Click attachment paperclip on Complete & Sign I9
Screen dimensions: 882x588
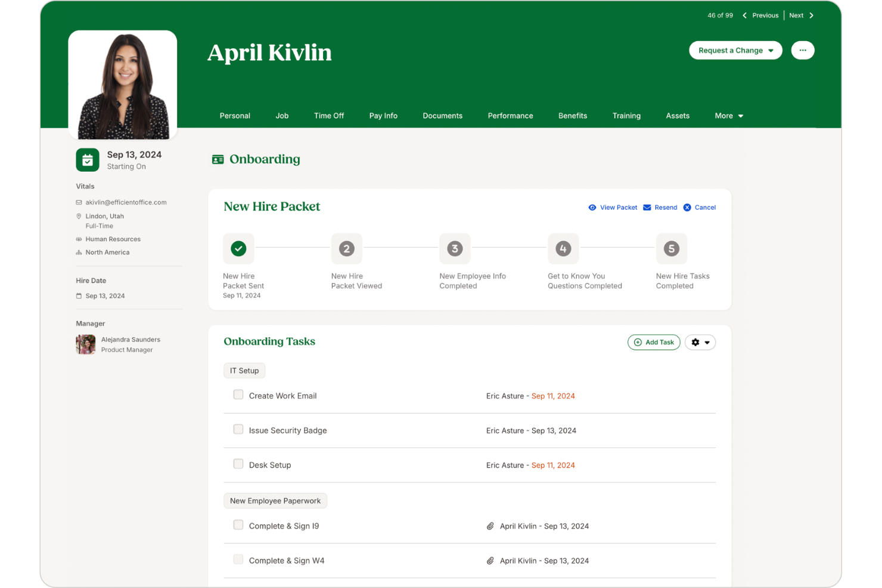click(x=490, y=526)
